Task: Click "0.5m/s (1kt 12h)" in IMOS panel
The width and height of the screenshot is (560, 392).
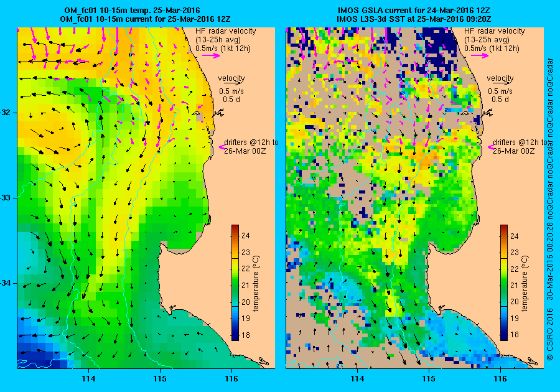Action: 492,48
